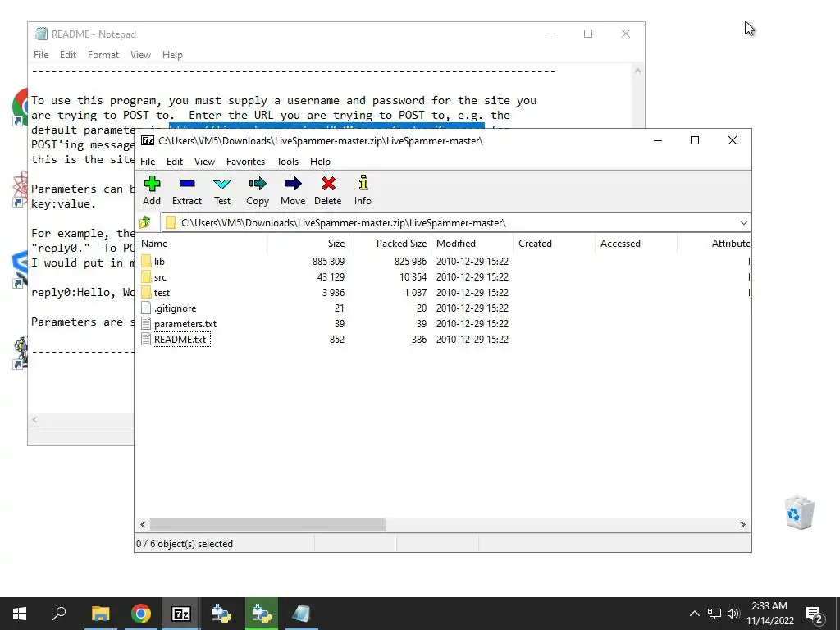Select the .gitignore file name
This screenshot has width=840, height=630.
click(x=176, y=308)
